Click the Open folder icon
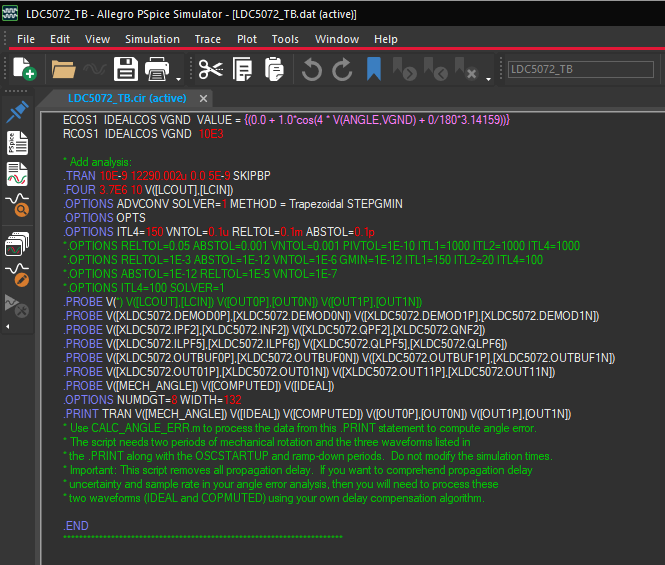This screenshot has width=665, height=565. point(63,69)
